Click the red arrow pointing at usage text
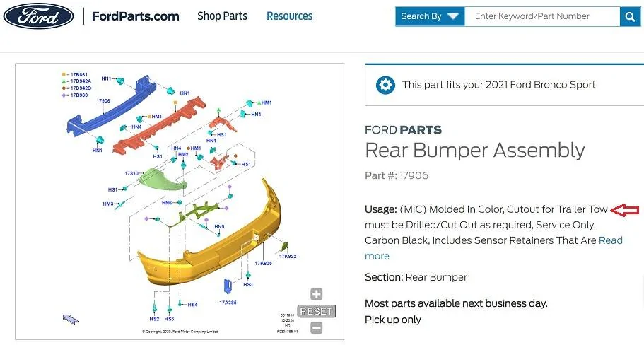Image resolution: width=644 pixels, height=345 pixels. tap(624, 210)
